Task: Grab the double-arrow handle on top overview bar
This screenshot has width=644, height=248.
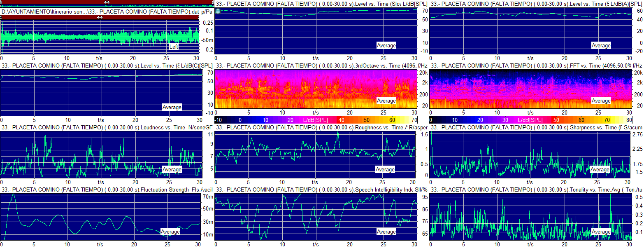Action: pyautogui.click(x=107, y=2)
